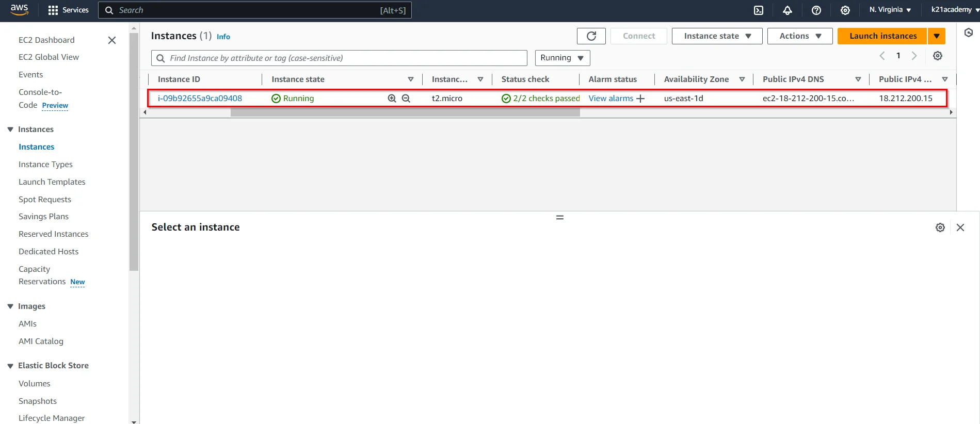Open the help question mark icon
The image size is (980, 424).
pos(816,10)
